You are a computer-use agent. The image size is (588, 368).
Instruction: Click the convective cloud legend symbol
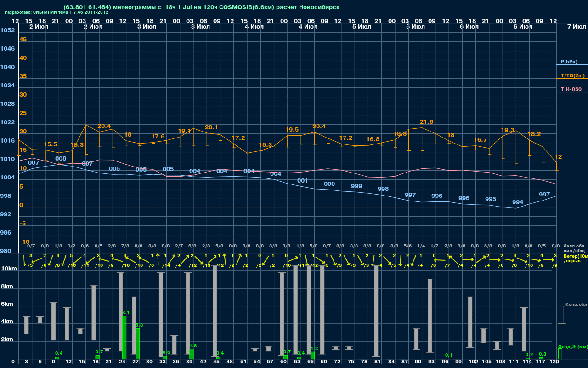561,315
